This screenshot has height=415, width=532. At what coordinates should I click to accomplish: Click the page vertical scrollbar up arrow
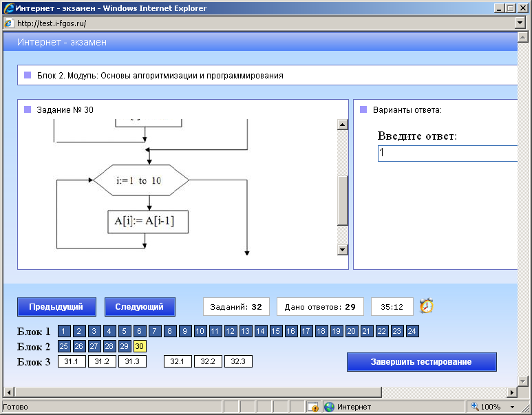click(522, 37)
